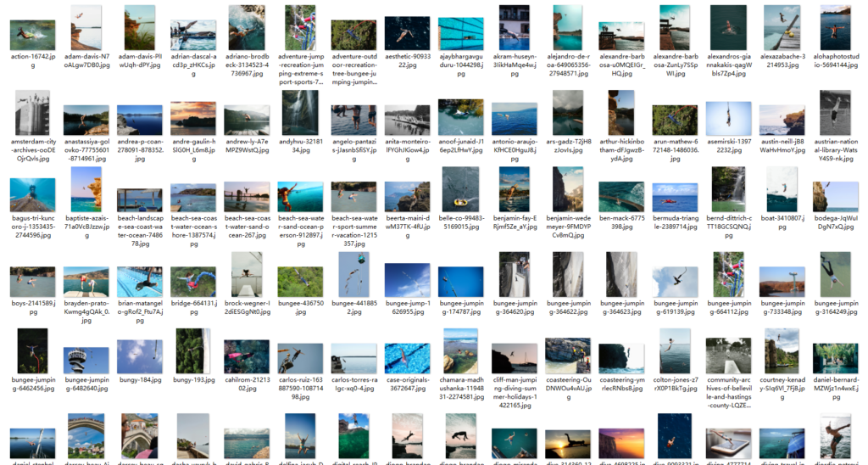Select beerta-maini-dwM37TK-4fU.jpg thumbnail

point(408,197)
